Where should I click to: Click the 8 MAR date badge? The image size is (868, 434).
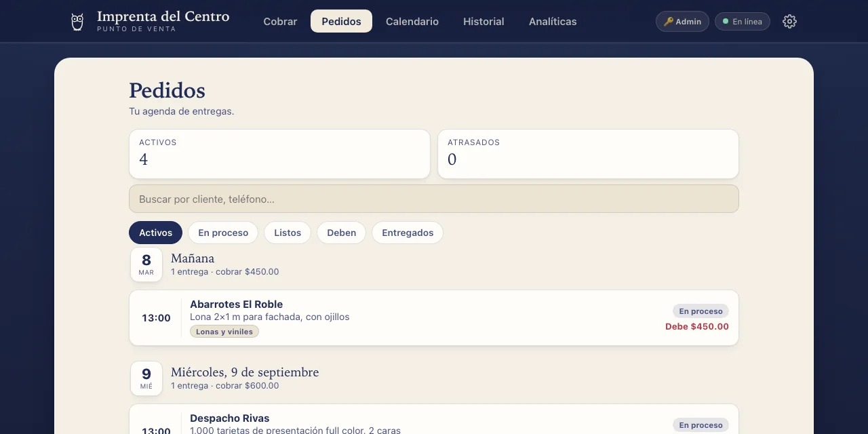146,264
